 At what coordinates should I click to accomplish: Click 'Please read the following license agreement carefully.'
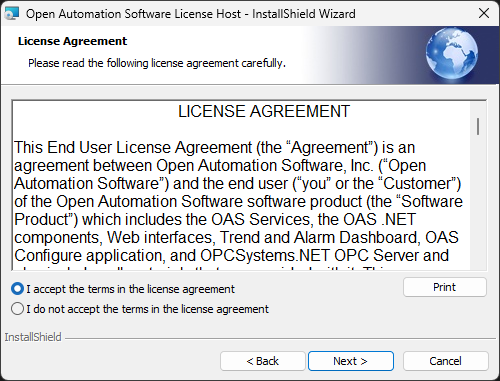157,63
